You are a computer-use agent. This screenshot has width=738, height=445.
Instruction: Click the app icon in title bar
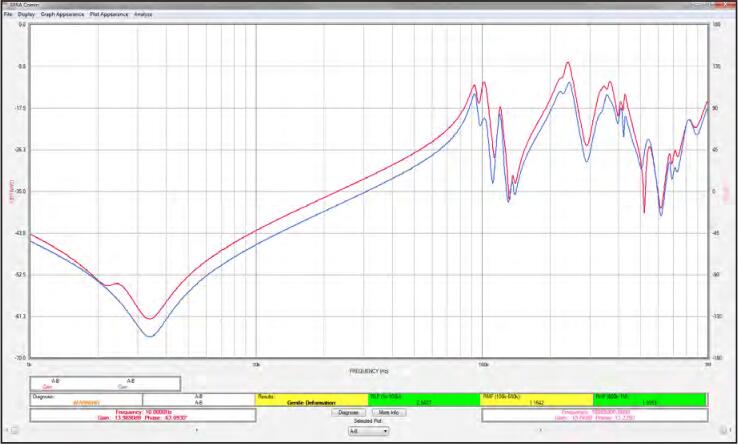pos(6,5)
